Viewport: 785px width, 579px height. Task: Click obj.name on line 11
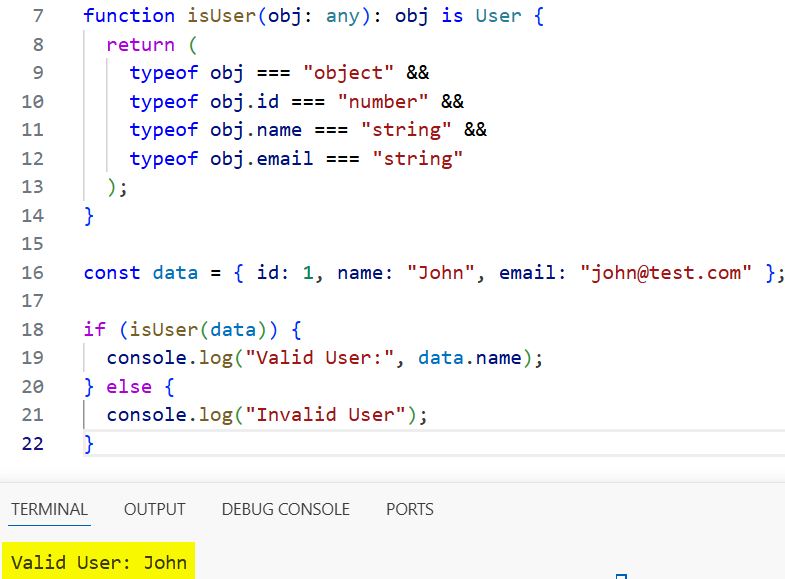[x=256, y=130]
